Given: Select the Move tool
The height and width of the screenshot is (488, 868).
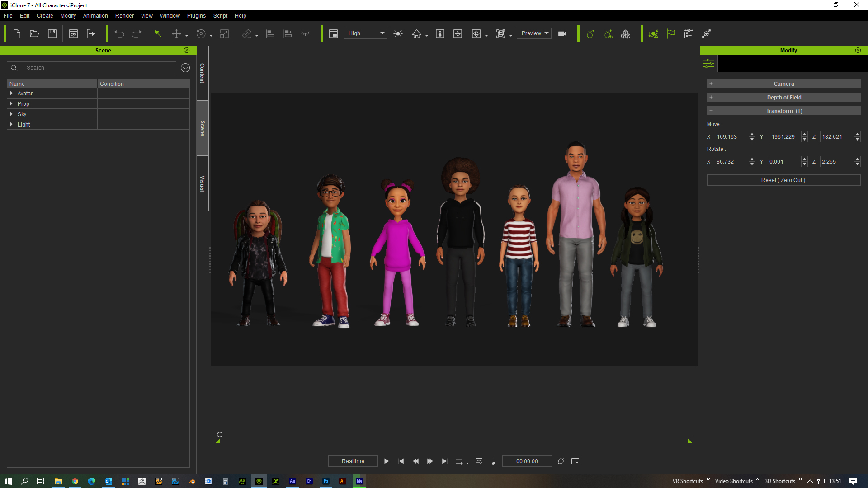Looking at the screenshot, I should [x=176, y=33].
